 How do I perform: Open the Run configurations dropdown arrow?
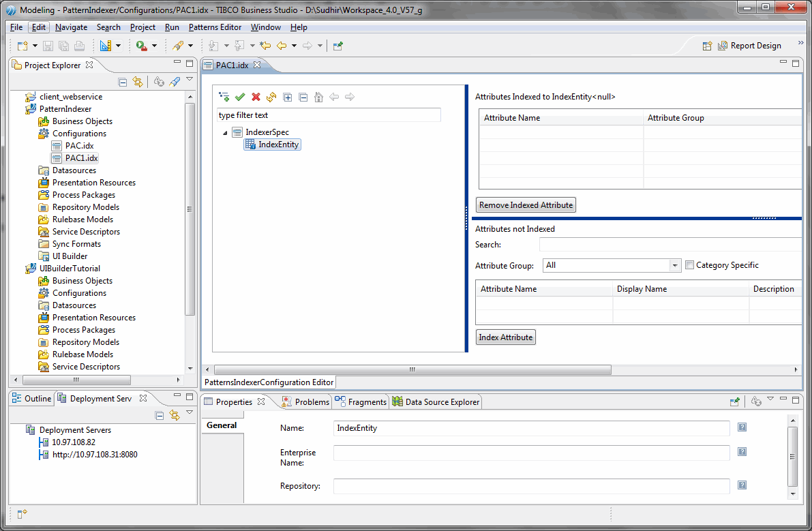click(x=154, y=46)
